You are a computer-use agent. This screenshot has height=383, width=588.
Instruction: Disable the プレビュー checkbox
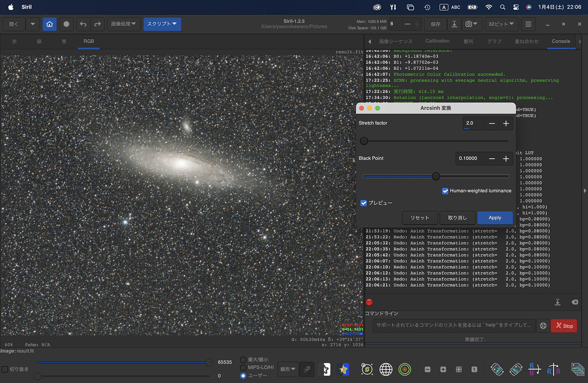tap(364, 203)
